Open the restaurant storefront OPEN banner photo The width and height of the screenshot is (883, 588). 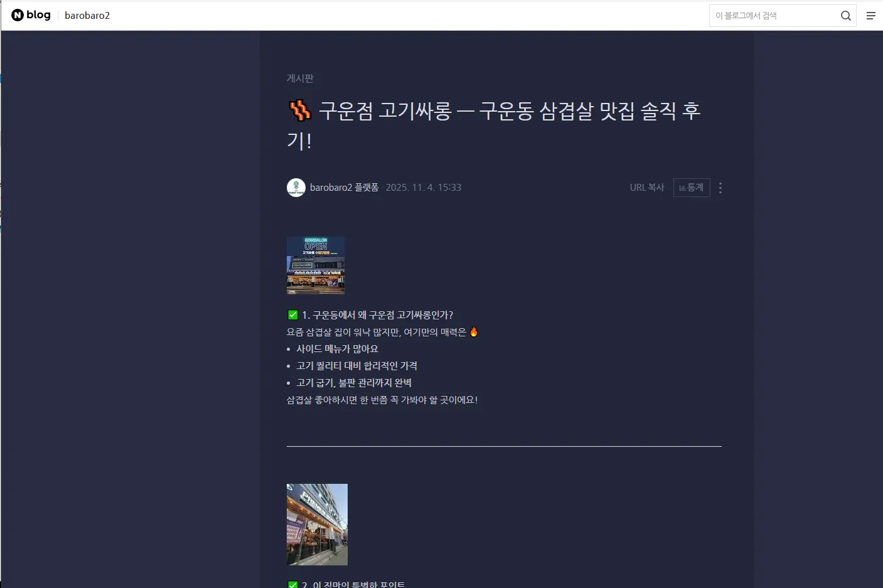tap(315, 265)
